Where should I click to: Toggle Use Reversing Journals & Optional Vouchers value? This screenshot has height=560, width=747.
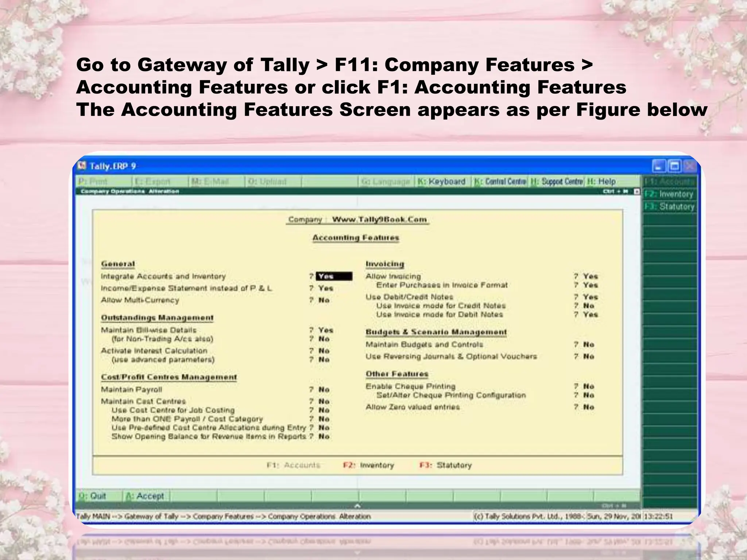588,357
